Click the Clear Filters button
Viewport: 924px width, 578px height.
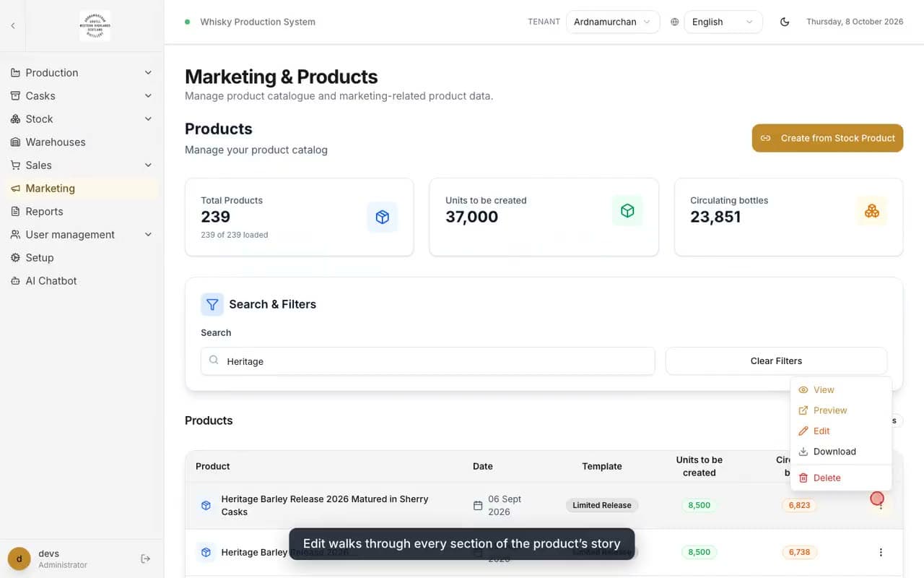(776, 361)
